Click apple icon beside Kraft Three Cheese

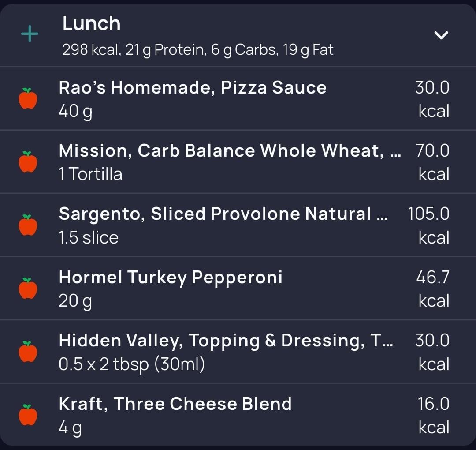coord(28,415)
